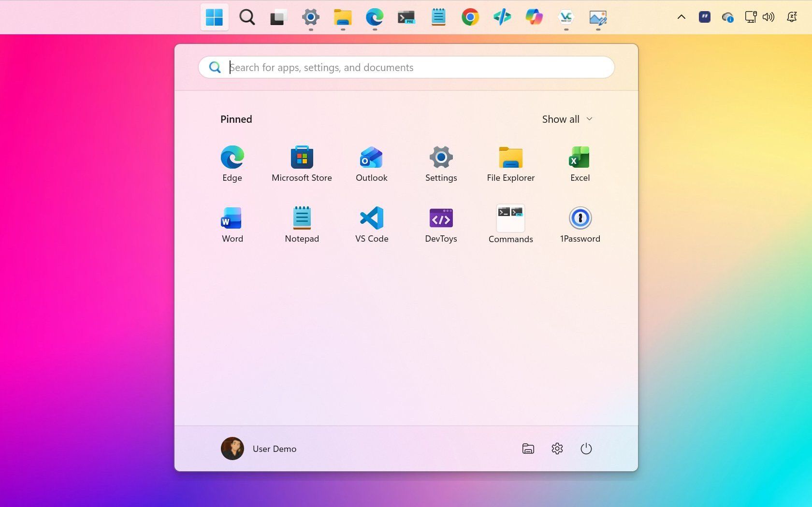Click the Start menu search field
812x507 pixels.
tap(406, 67)
